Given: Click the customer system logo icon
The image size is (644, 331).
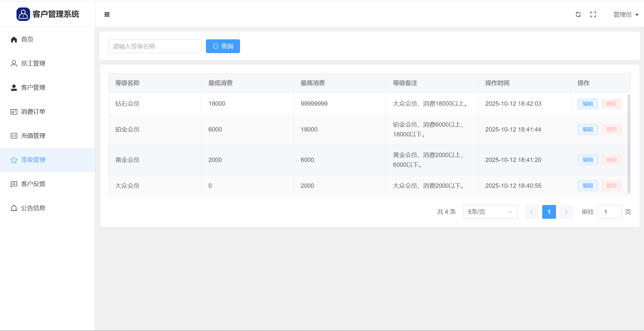Looking at the screenshot, I should pyautogui.click(x=23, y=14).
